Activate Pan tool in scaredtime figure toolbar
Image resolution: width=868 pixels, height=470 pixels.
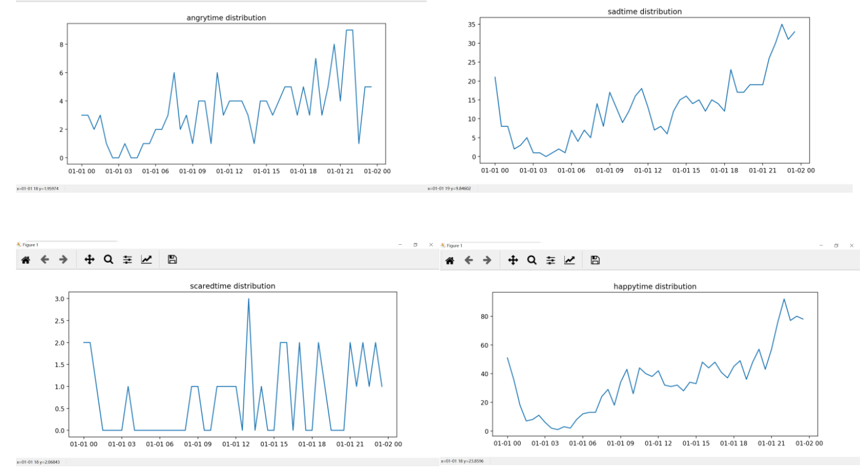[x=90, y=260]
